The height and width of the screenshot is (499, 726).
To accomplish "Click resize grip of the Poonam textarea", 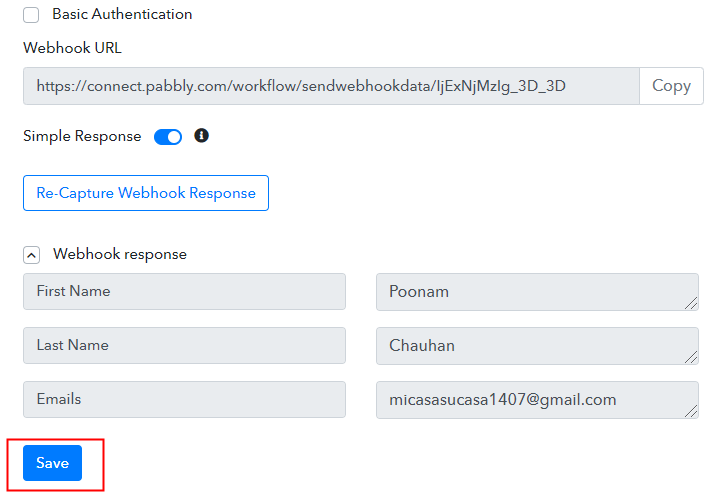I will (691, 303).
